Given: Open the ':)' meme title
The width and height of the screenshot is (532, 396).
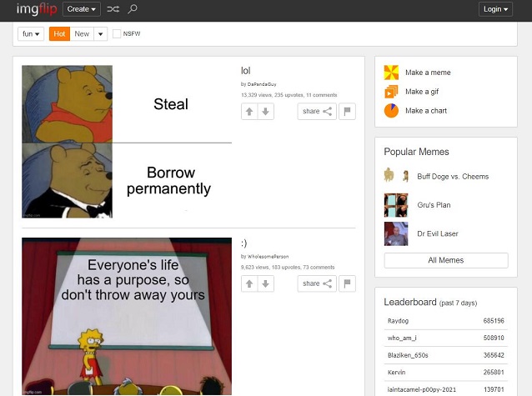Looking at the screenshot, I should pyautogui.click(x=244, y=243).
